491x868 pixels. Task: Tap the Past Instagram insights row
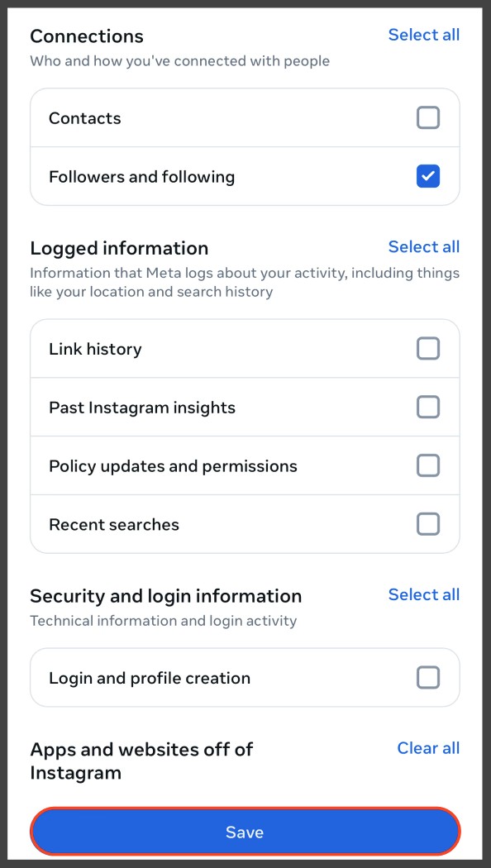pos(143,407)
